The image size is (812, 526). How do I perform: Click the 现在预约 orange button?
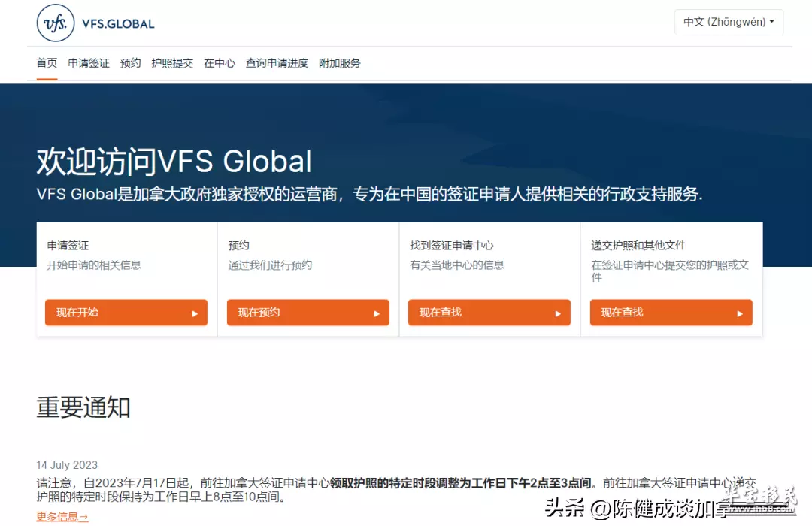[x=308, y=313]
